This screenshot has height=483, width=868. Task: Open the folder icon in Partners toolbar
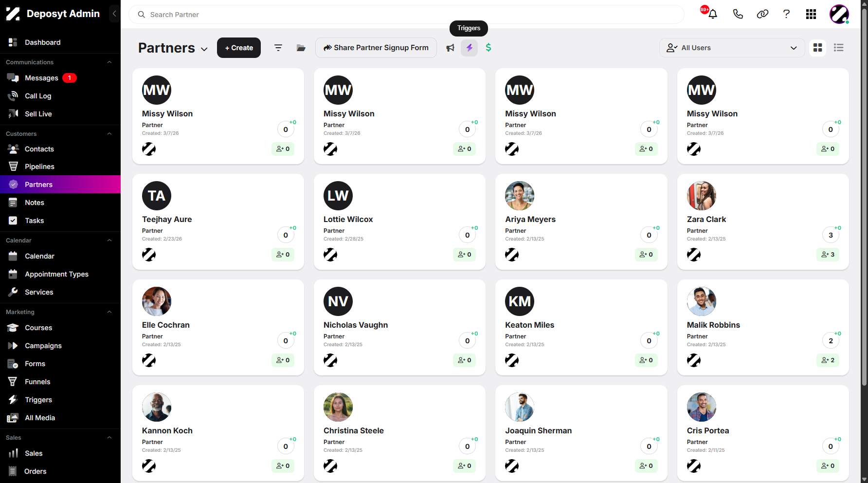[301, 48]
